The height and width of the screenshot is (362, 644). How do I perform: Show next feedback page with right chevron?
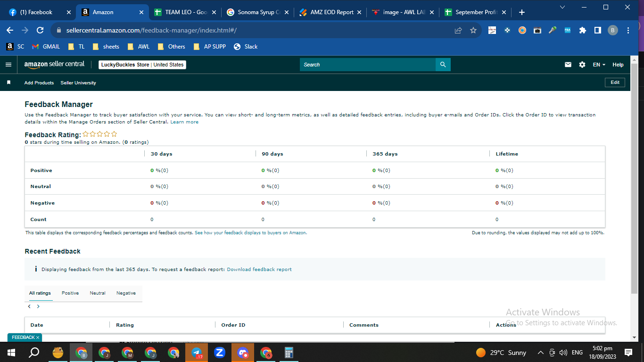click(x=38, y=306)
